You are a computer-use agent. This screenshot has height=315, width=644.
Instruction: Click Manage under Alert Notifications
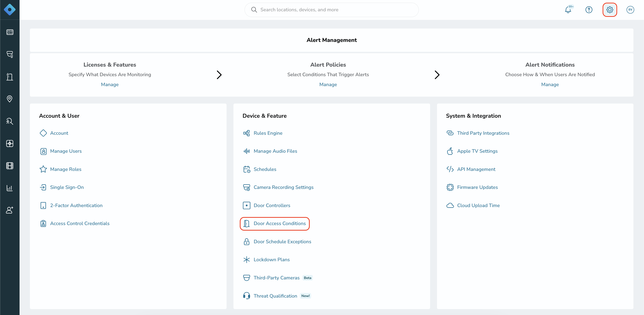tap(550, 84)
